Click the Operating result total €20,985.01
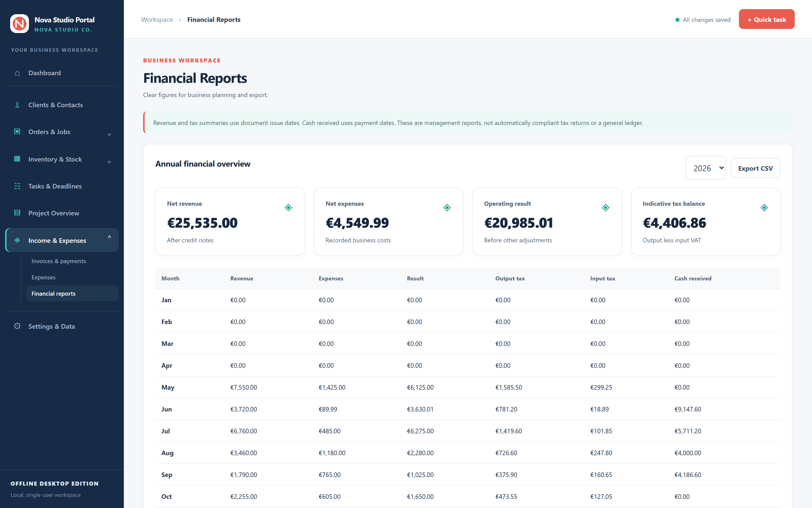The width and height of the screenshot is (812, 508). click(519, 223)
